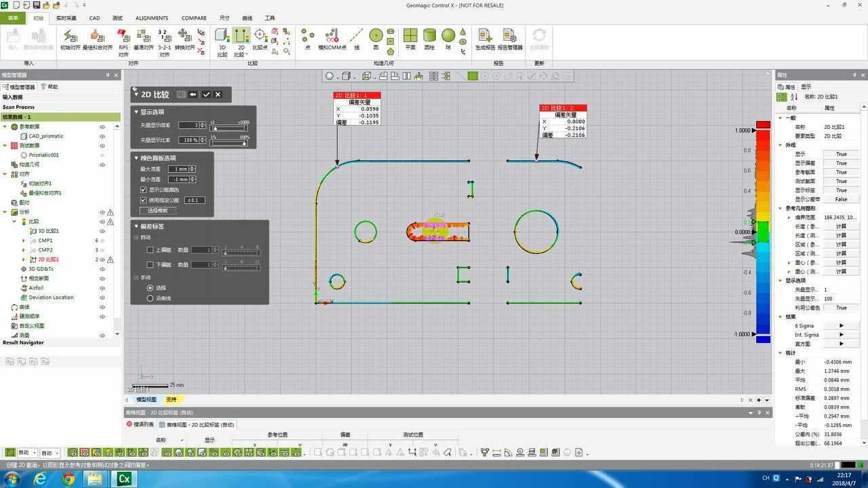Open the 比较点 tool

pyautogui.click(x=260, y=37)
